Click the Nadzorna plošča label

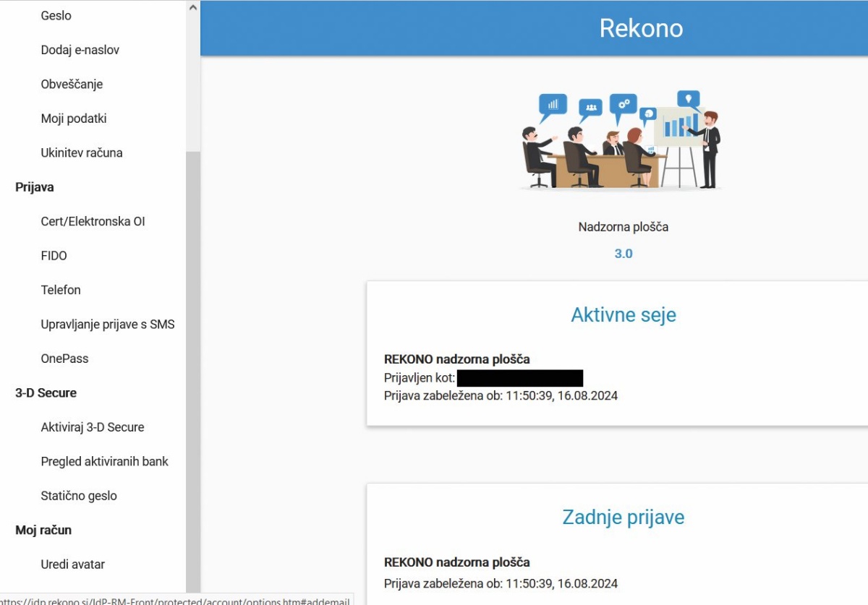point(624,227)
